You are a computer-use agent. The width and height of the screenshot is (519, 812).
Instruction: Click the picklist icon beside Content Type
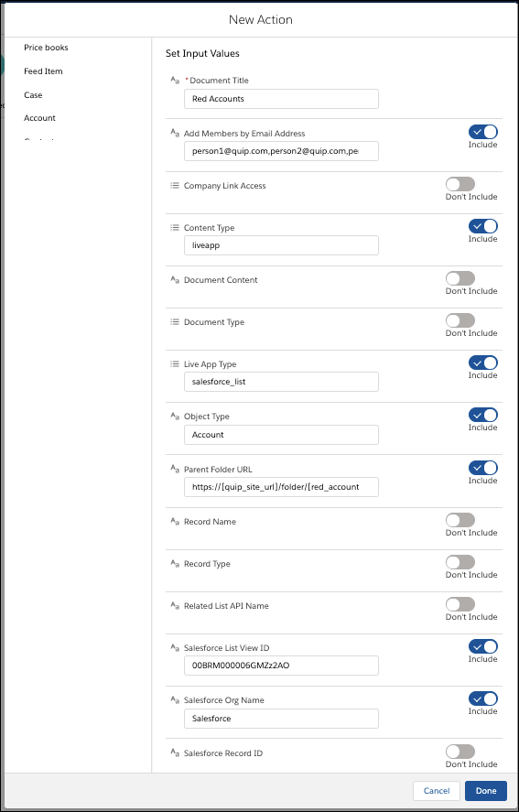pyautogui.click(x=175, y=227)
